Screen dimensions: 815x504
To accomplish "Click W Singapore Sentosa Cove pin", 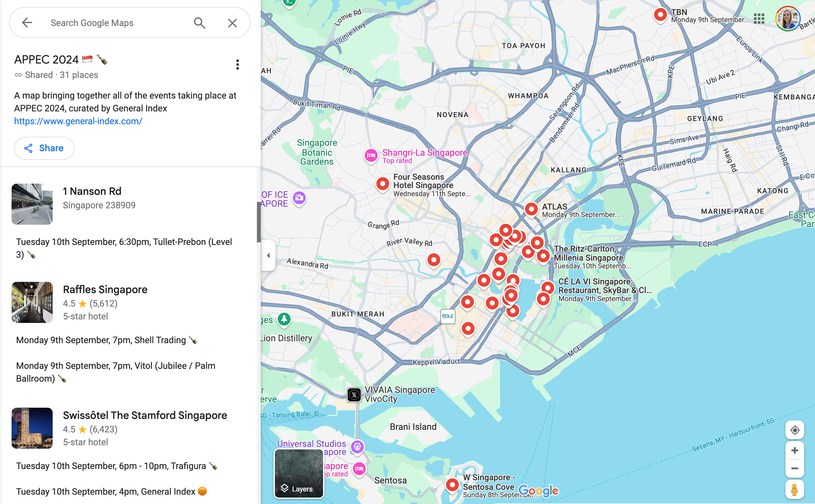I will click(452, 485).
